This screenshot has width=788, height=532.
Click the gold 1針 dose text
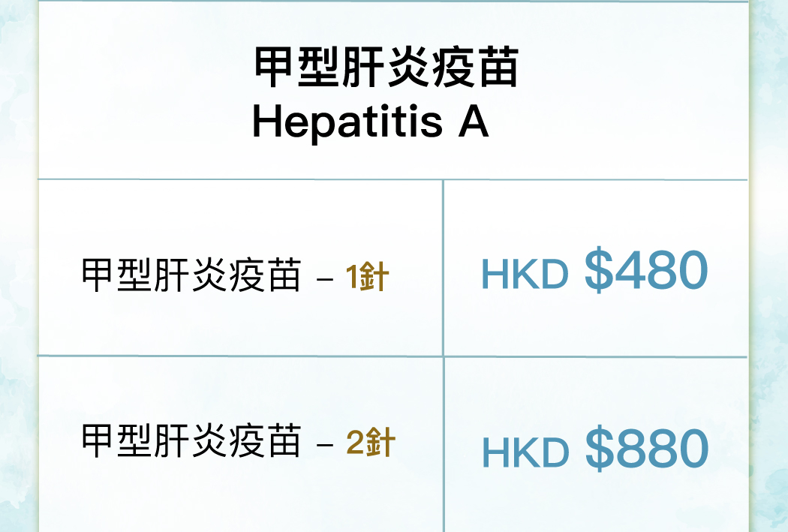(x=368, y=276)
